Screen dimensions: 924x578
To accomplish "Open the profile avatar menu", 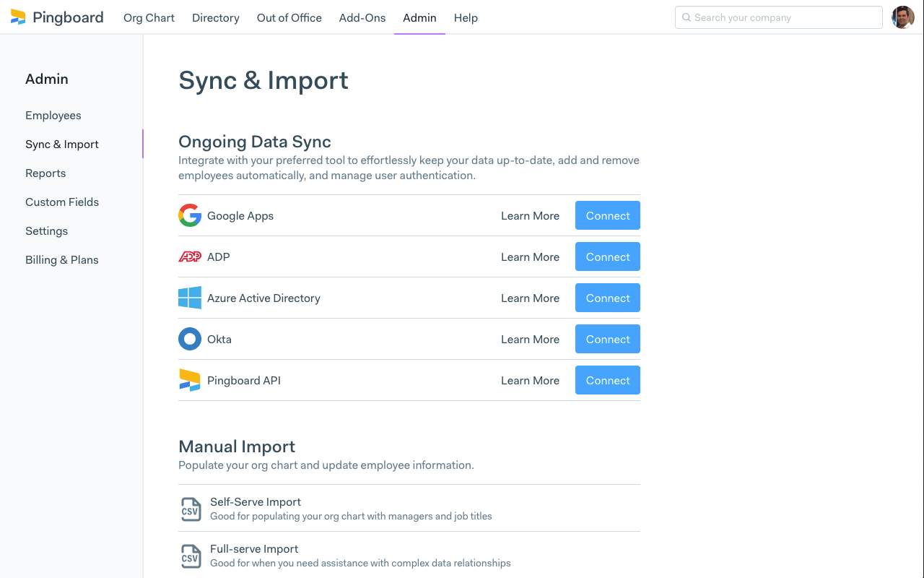I will 903,17.
